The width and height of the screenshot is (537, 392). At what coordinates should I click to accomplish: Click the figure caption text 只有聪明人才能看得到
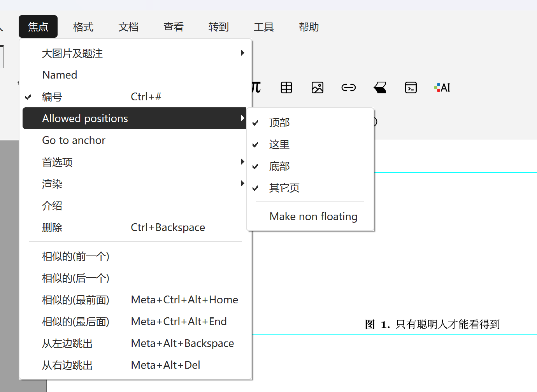447,324
